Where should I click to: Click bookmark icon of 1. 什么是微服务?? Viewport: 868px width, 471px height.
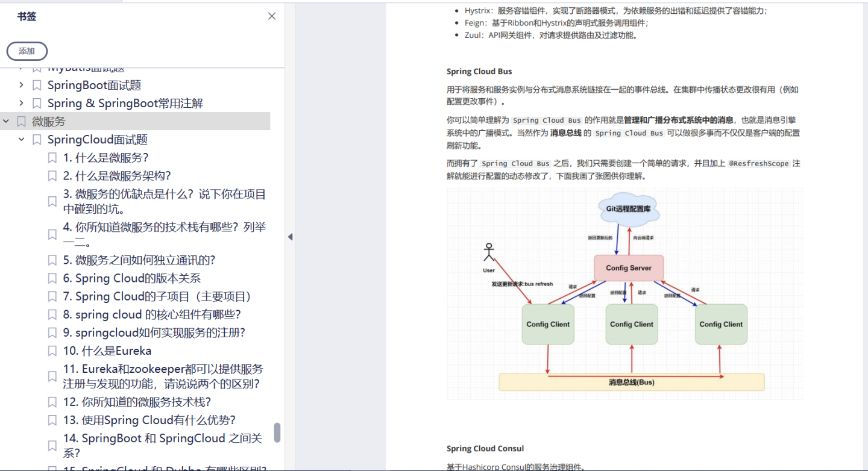pos(52,158)
